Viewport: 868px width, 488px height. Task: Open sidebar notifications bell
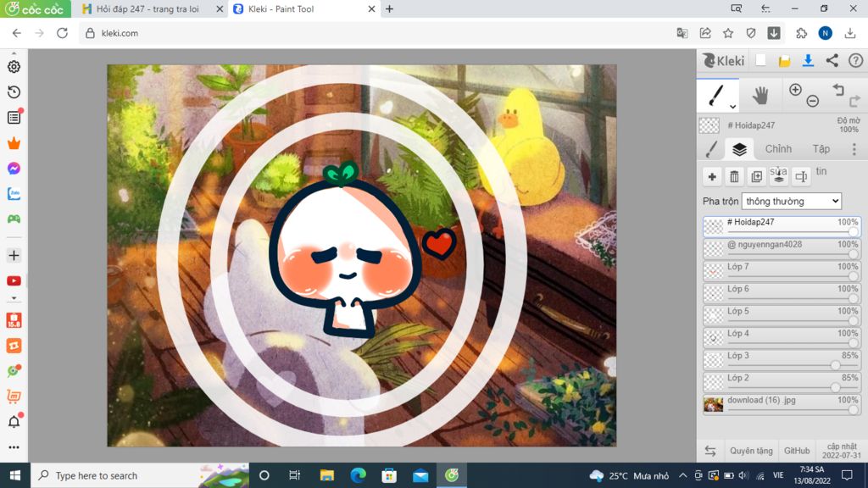tap(14, 422)
